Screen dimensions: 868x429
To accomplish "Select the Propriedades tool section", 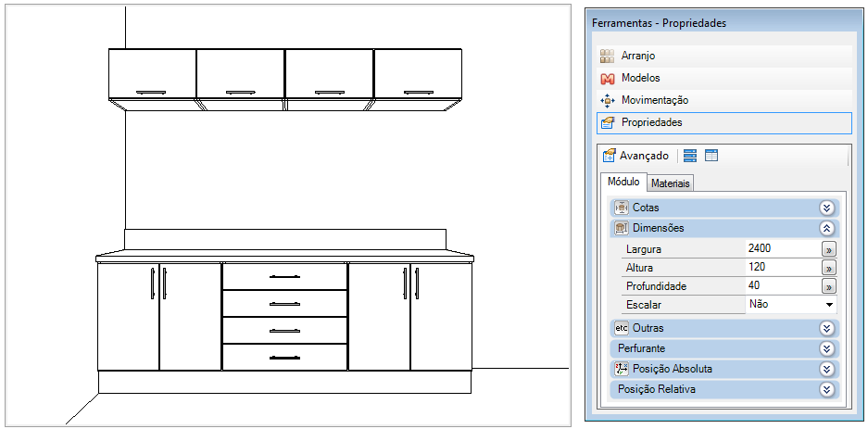I will 724,123.
